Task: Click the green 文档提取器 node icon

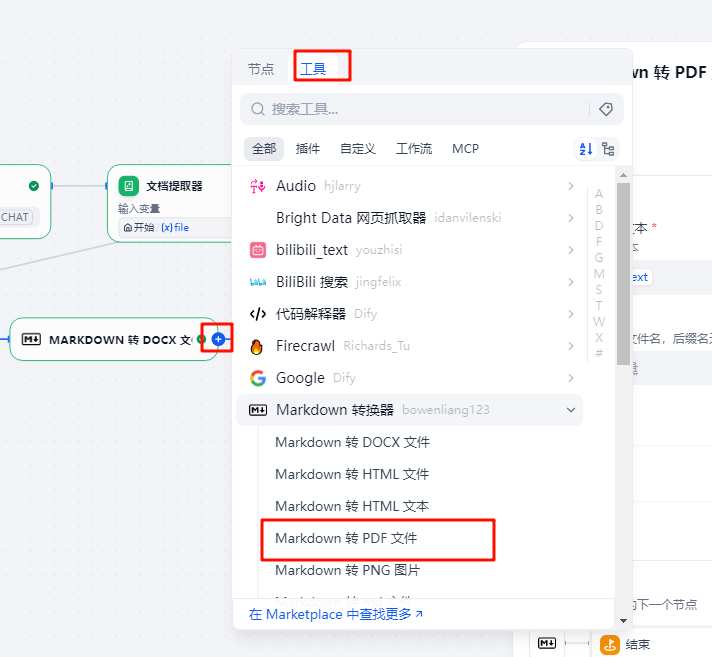Action: click(129, 186)
